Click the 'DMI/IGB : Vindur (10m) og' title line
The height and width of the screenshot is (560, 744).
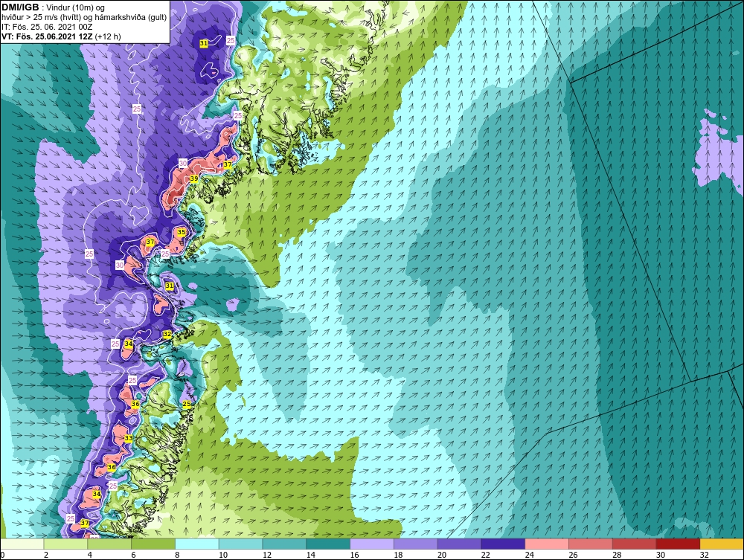pos(54,7)
